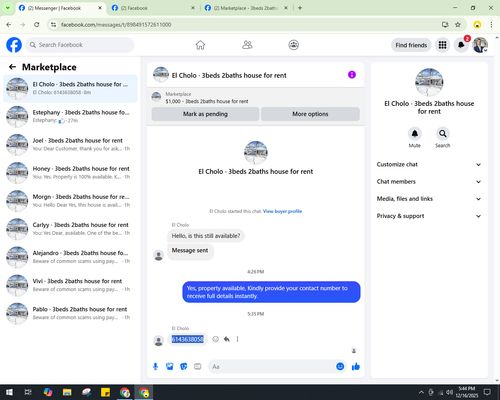
Task: Expand Chat members section
Action: point(429,182)
